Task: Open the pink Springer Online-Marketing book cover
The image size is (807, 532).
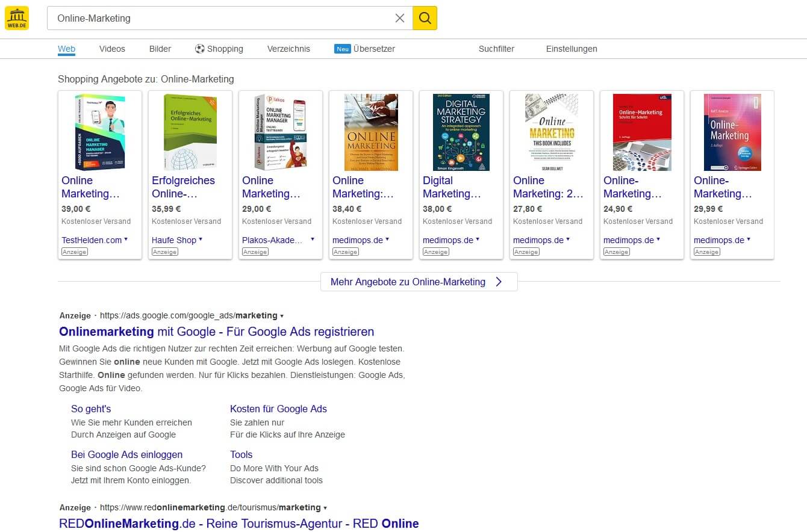Action: [x=732, y=132]
